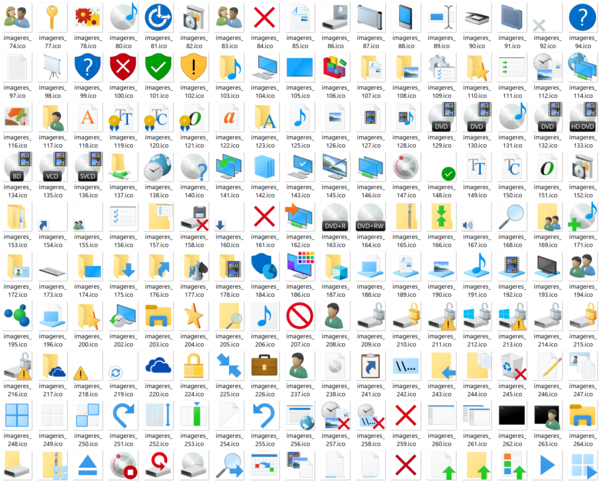Click the HD DVD disc icon imageres_133.ico
Screen dimensions: 600x483
pyautogui.click(x=582, y=117)
